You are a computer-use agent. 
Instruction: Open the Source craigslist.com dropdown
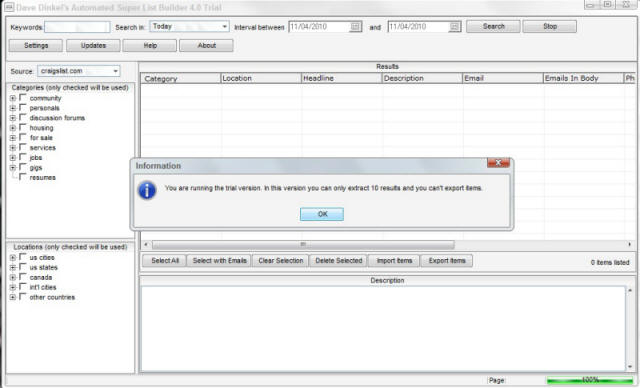116,71
